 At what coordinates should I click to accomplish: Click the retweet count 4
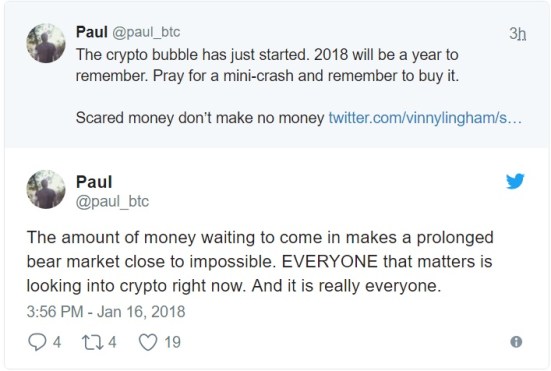click(112, 342)
